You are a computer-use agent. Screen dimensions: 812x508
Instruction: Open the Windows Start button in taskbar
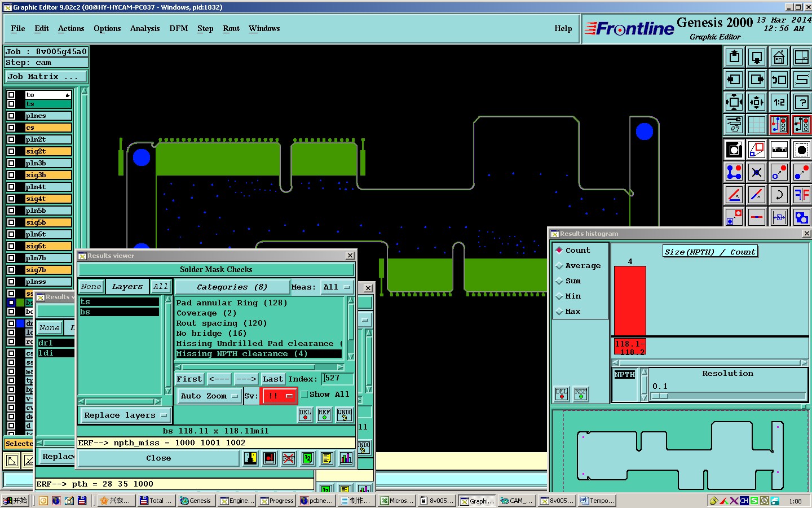(15, 501)
